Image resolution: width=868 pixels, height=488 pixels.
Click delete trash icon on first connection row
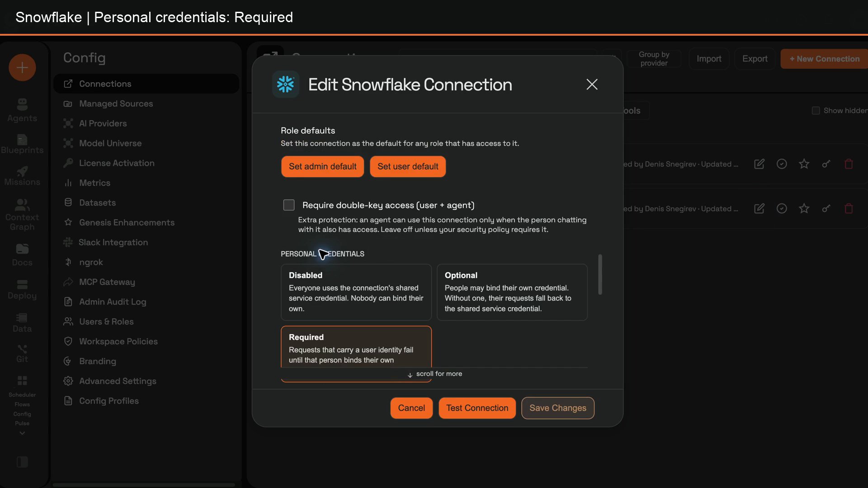point(849,164)
